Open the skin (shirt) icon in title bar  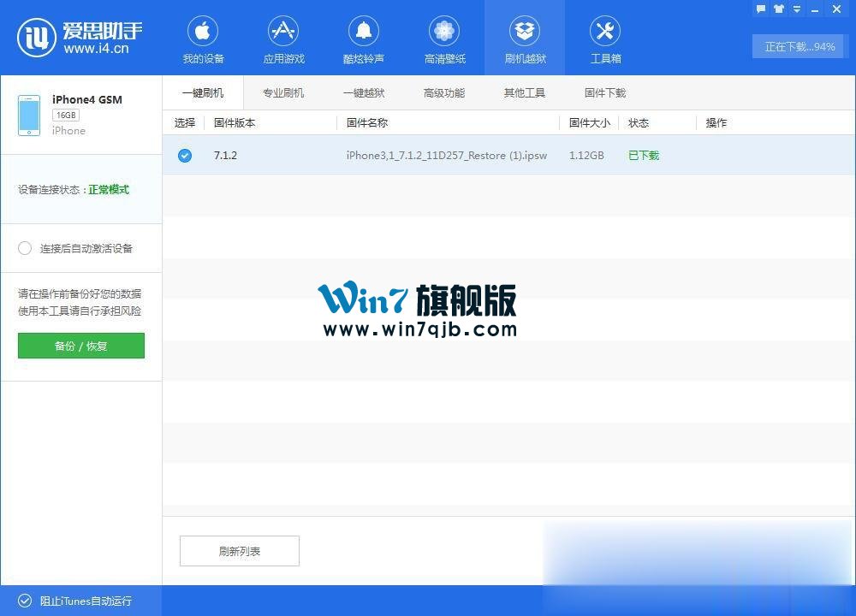click(779, 9)
